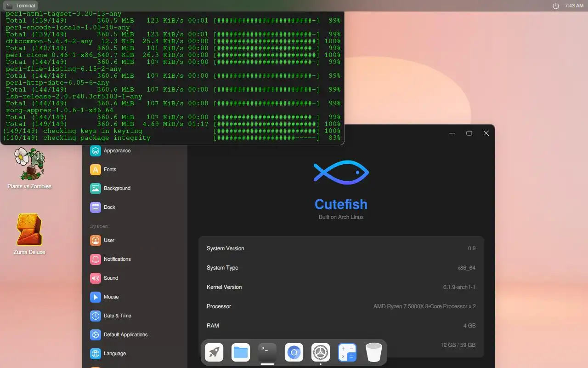Screen dimensions: 588x368
Task: Launch Zuma Deluxe desktop shortcut
Action: pos(29,234)
